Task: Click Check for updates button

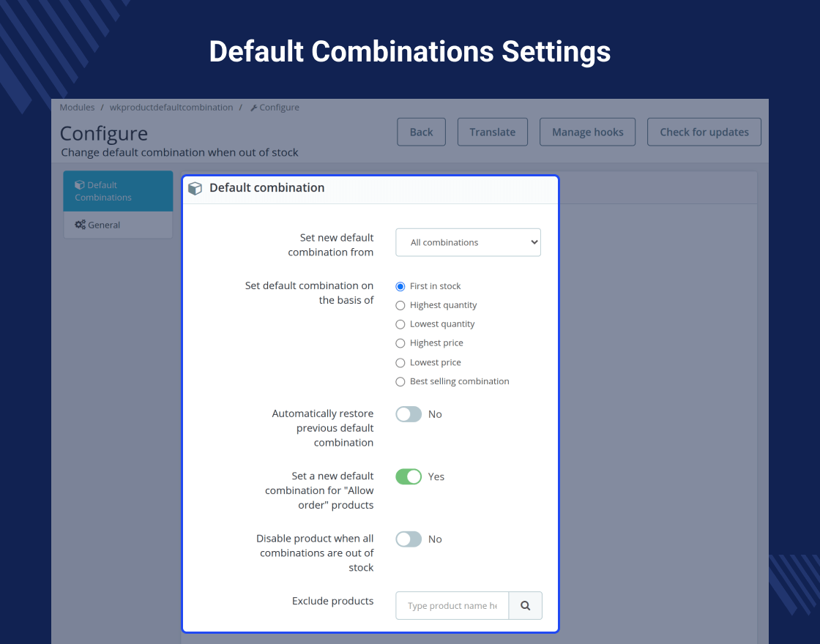Action: point(704,132)
